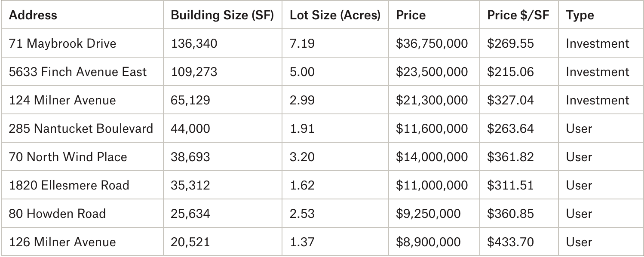Image resolution: width=644 pixels, height=257 pixels.
Task: Select the $36,750,000 price cell
Action: point(432,43)
